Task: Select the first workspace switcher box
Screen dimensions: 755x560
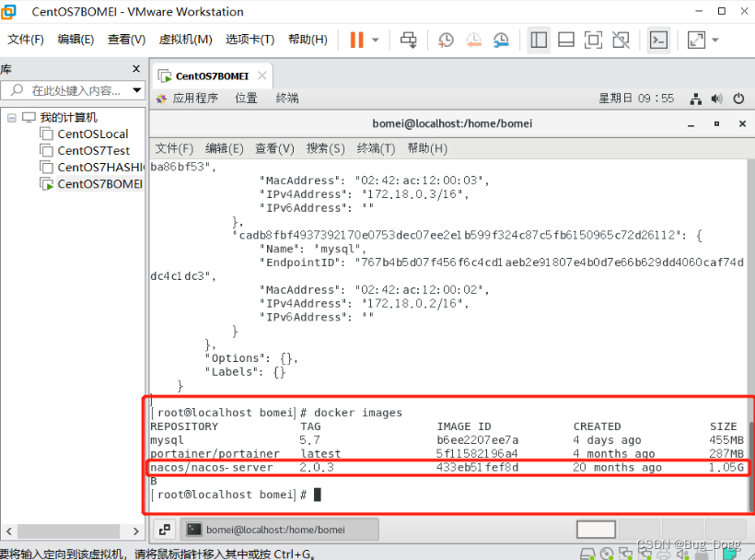Action: (x=596, y=530)
